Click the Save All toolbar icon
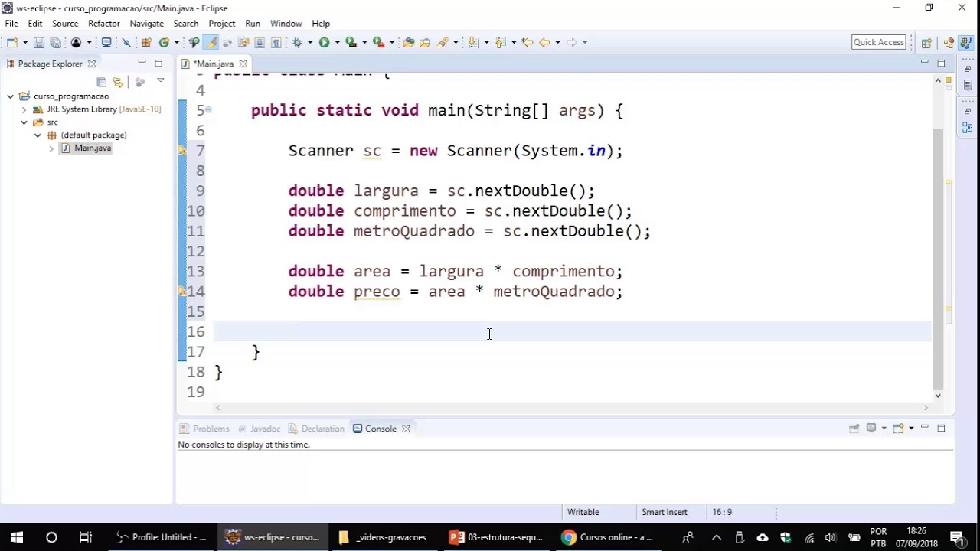Screen dimensions: 980x551 (55, 42)
